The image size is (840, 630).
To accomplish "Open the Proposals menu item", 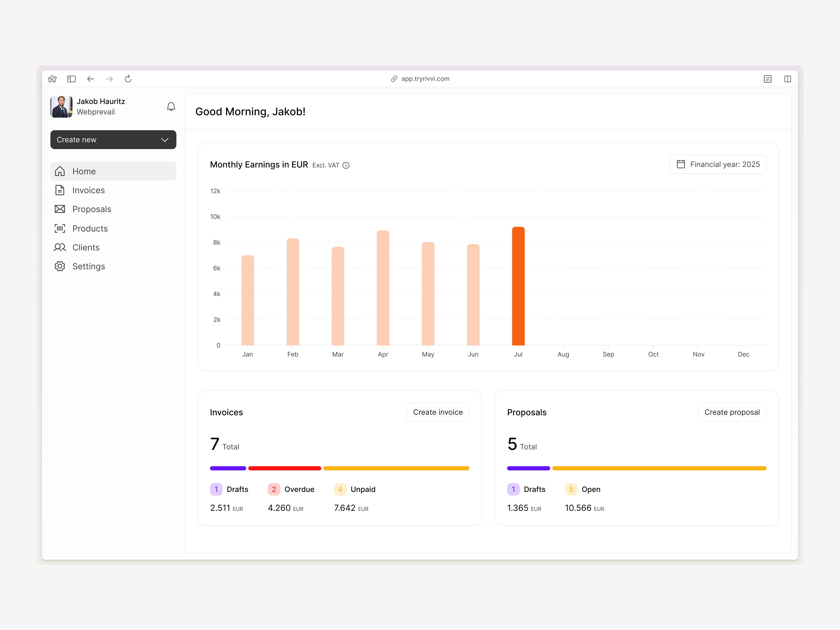I will pyautogui.click(x=113, y=209).
